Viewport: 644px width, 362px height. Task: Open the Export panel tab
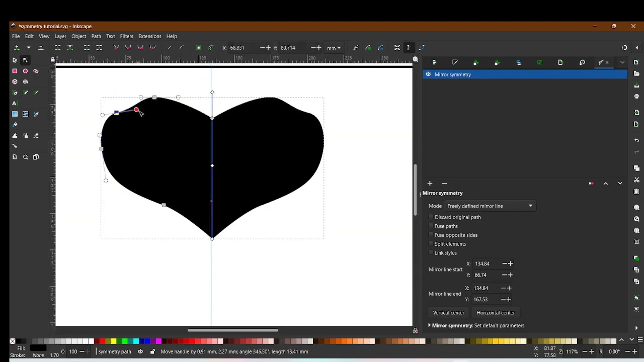[560, 63]
